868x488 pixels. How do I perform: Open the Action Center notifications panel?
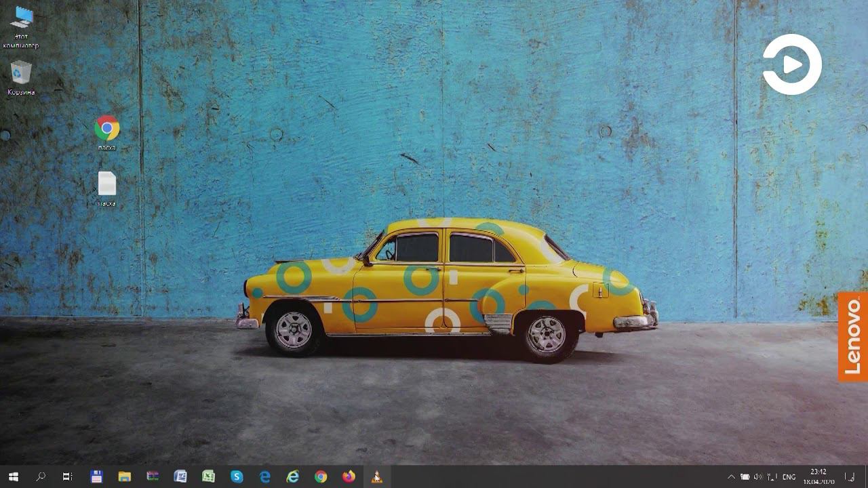[850, 477]
